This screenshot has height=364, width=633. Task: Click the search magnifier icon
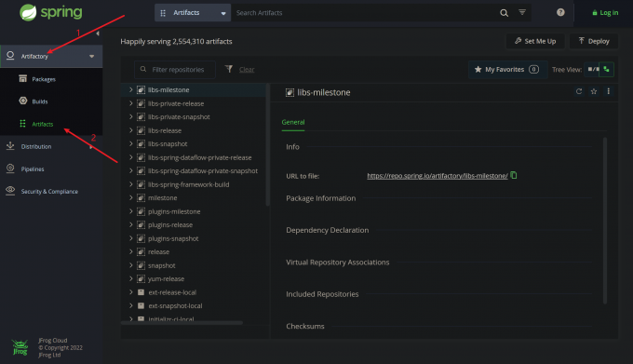click(504, 13)
